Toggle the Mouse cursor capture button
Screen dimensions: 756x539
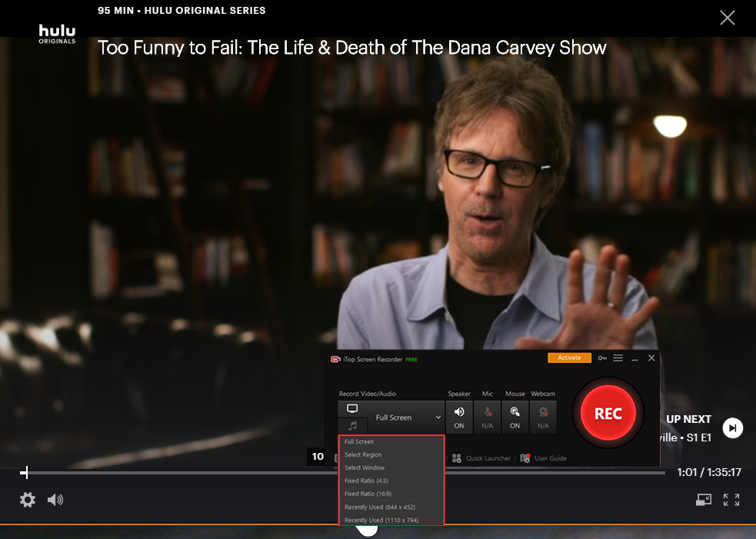click(515, 417)
